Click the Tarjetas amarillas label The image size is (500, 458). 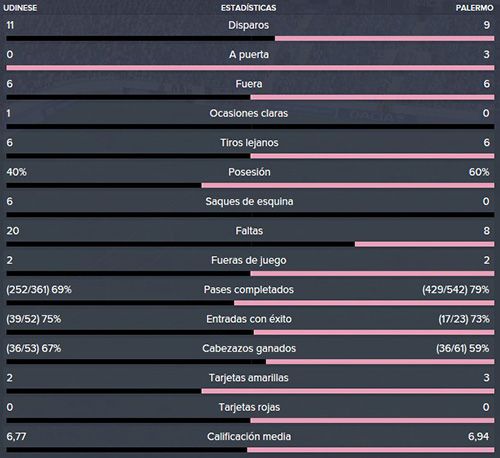249,378
